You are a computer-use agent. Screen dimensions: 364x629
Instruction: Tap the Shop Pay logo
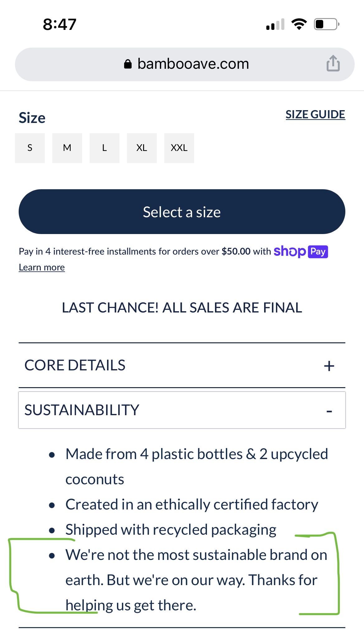(x=301, y=251)
